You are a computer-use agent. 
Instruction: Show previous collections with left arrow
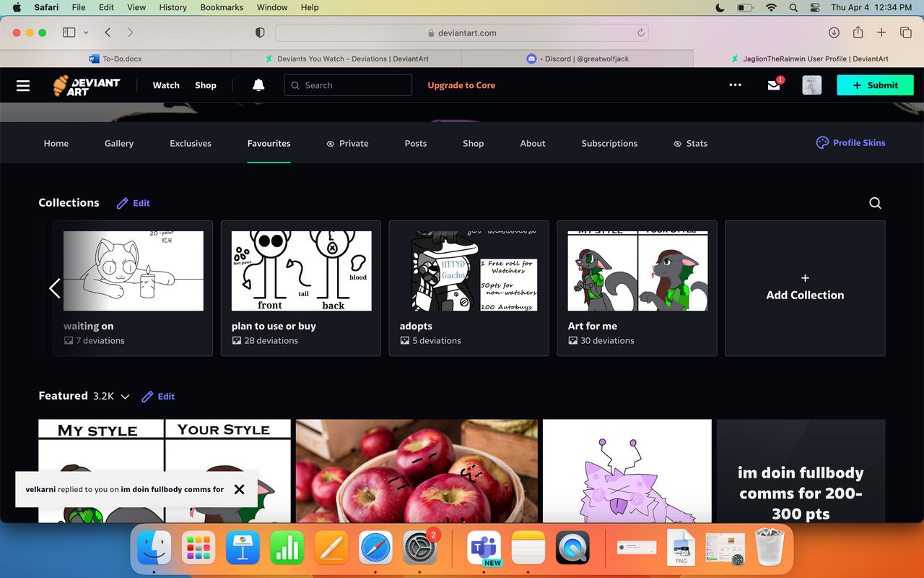pos(54,288)
